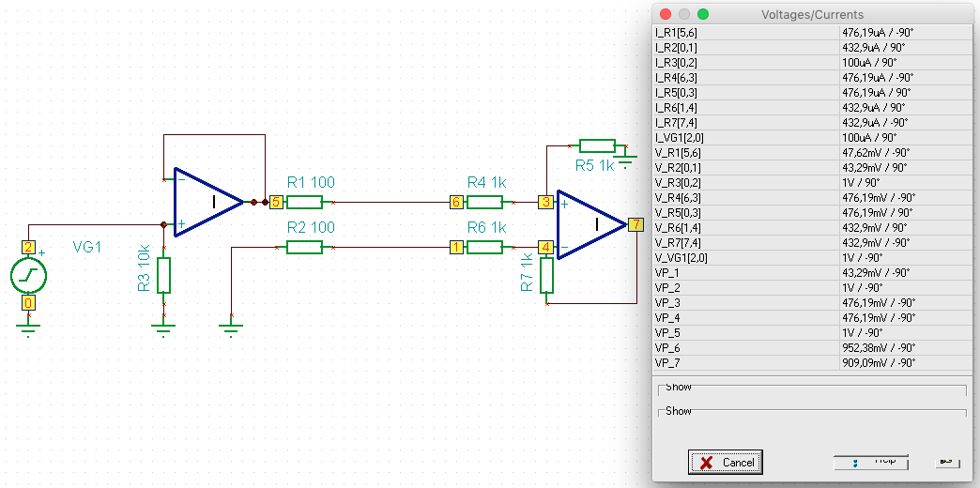Click the ground symbol below the VG1 source
980x488 pixels.
(x=28, y=328)
